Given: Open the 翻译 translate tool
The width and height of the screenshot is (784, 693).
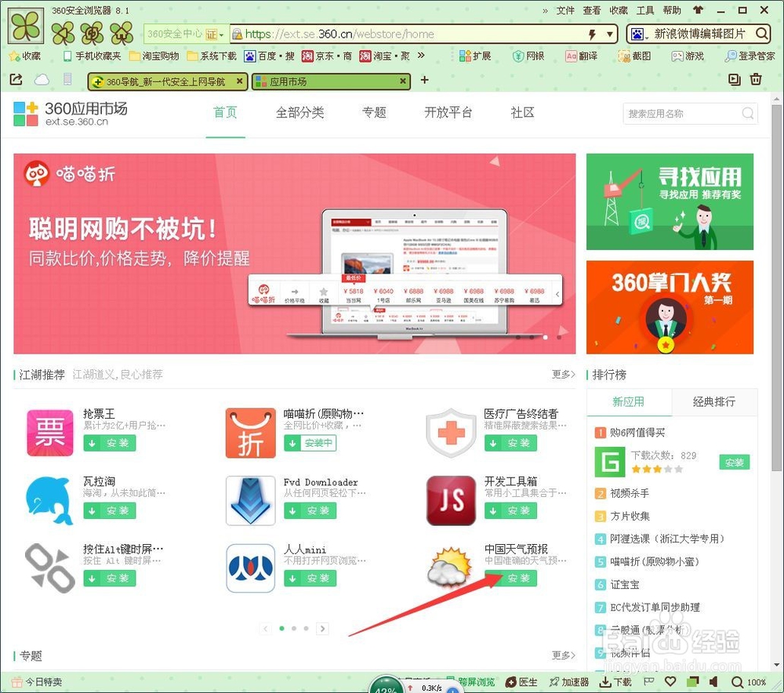Looking at the screenshot, I should [x=582, y=56].
